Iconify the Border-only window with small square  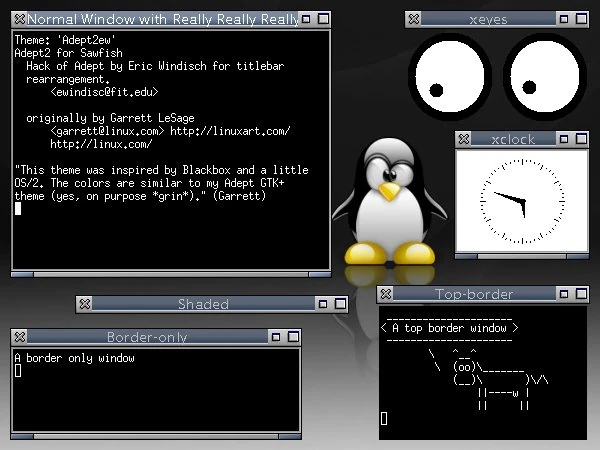click(x=276, y=337)
